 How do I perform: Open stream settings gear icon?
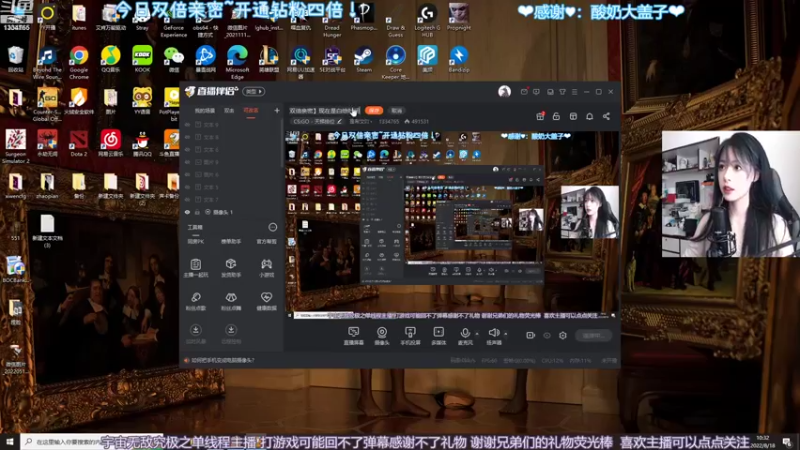(x=563, y=335)
